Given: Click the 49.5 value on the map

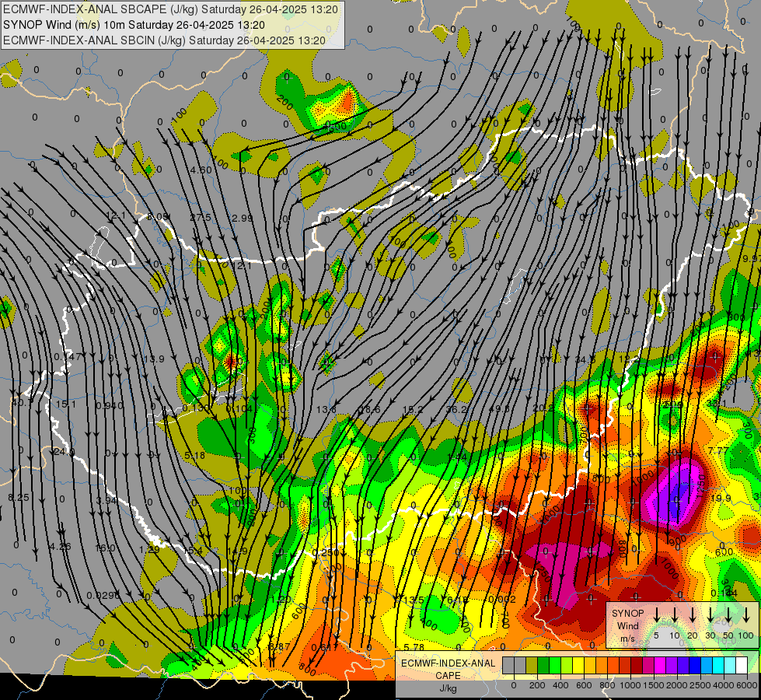Looking at the screenshot, I should pos(501,409).
